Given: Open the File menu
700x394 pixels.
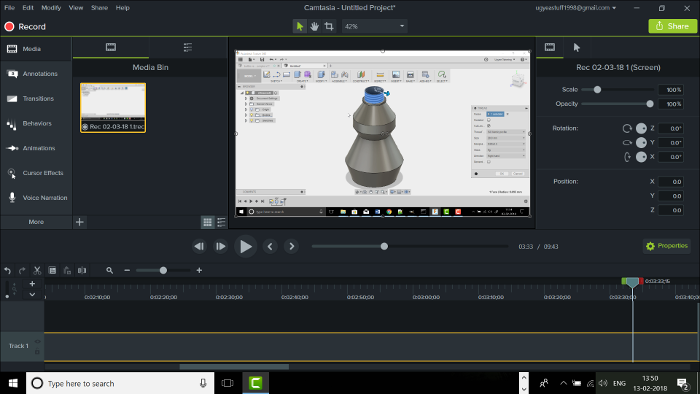Looking at the screenshot, I should point(9,8).
